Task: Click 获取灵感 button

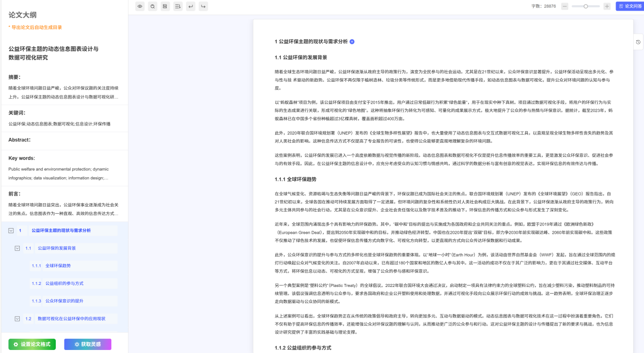Action: click(87, 344)
